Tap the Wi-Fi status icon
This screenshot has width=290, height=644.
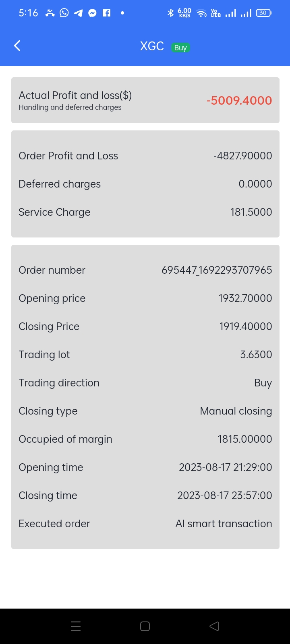(x=201, y=13)
